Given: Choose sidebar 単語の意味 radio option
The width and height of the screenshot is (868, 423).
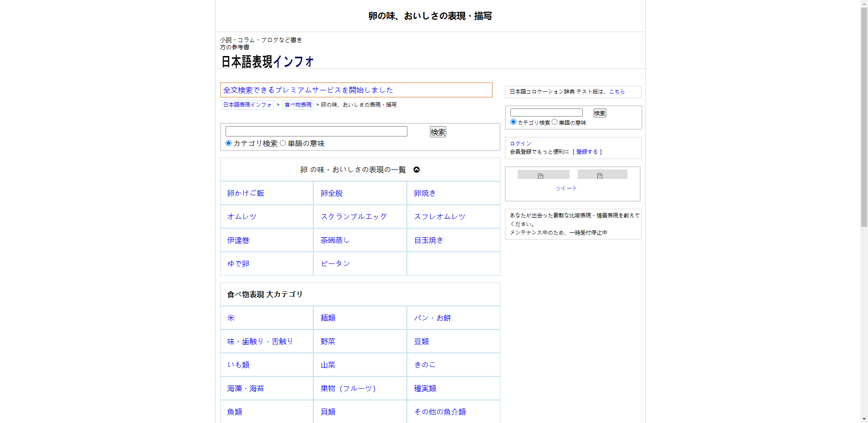Looking at the screenshot, I should [554, 122].
